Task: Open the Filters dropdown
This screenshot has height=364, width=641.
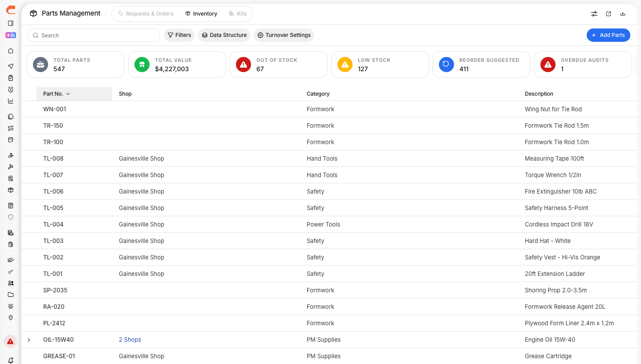Action: 179,35
